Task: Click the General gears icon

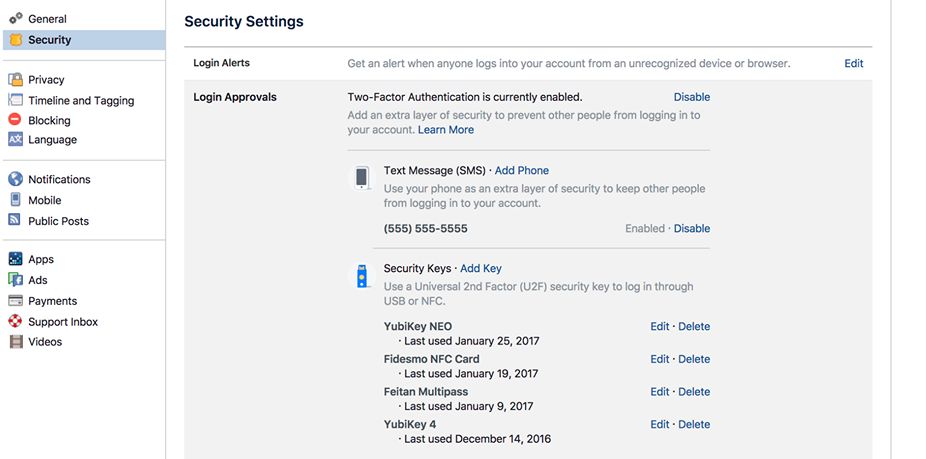Action: coord(15,19)
